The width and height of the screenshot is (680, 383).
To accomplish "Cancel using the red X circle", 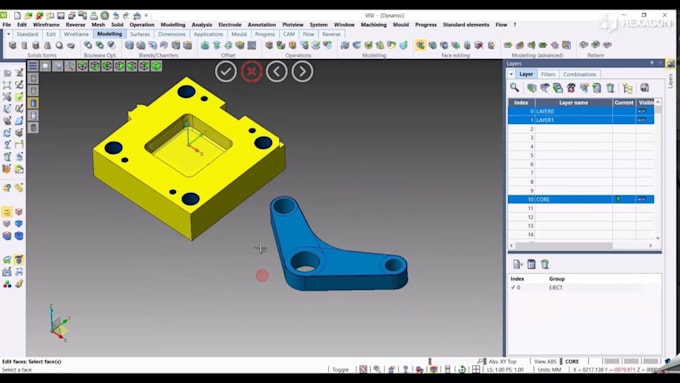I will click(251, 71).
